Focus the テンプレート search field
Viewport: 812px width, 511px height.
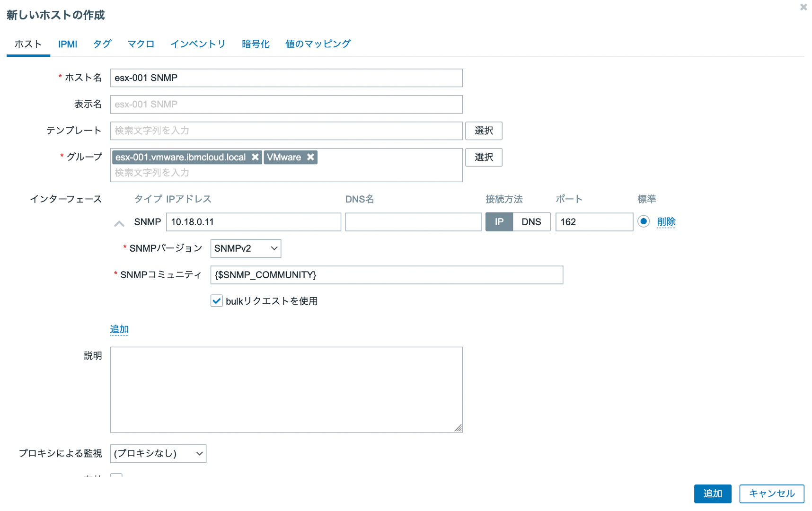286,131
